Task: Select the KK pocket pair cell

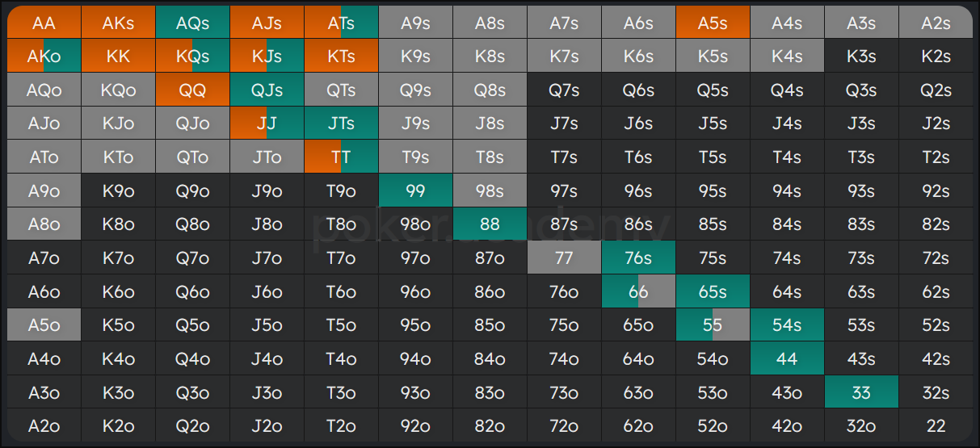Action: pyautogui.click(x=119, y=57)
